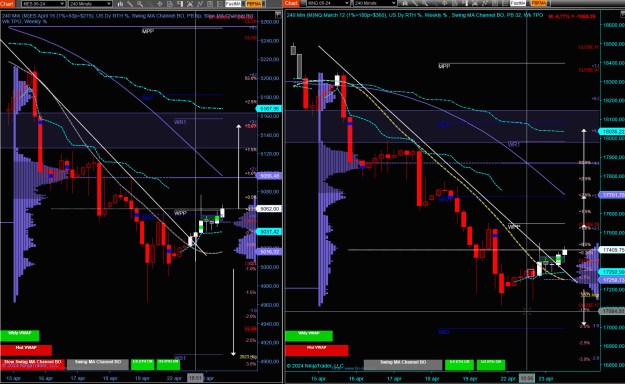Toggle gray Swing MA Channel BO on left chart
This screenshot has height=384, width=625.
tap(98, 364)
